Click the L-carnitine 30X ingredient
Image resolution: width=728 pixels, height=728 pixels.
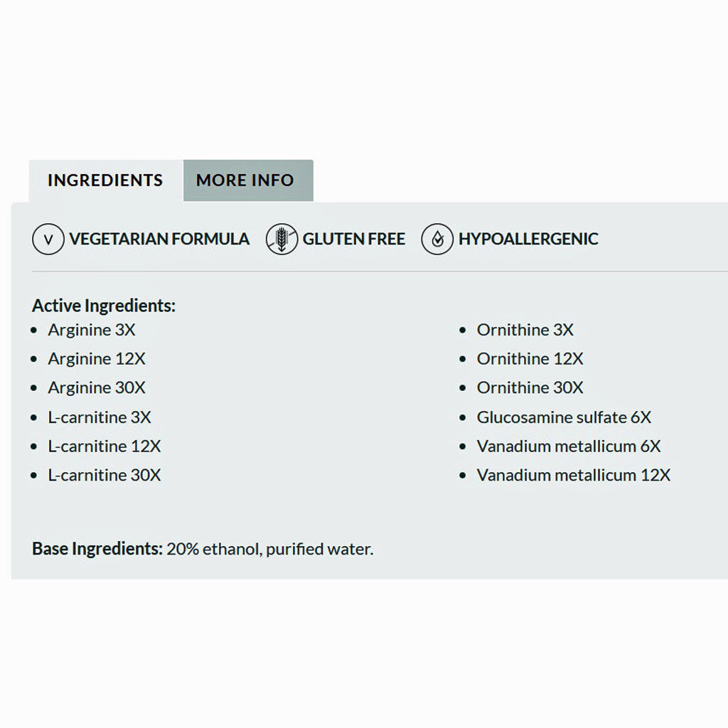click(x=105, y=475)
